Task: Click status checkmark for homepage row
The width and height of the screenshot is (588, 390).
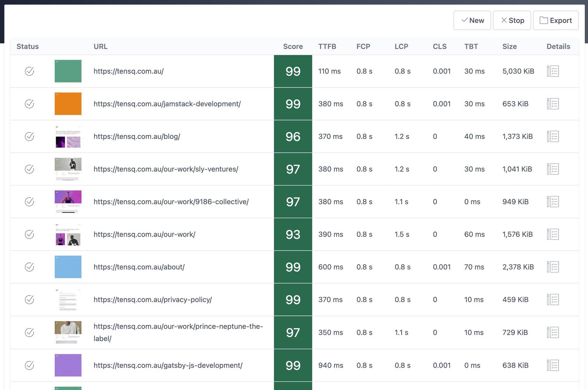Action: pyautogui.click(x=29, y=71)
